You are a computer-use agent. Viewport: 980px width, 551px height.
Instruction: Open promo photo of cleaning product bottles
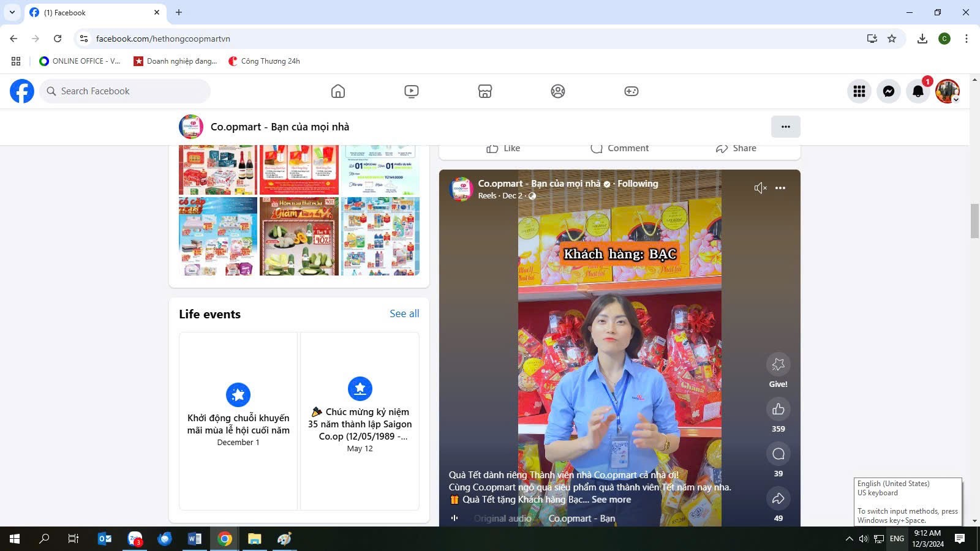click(380, 236)
